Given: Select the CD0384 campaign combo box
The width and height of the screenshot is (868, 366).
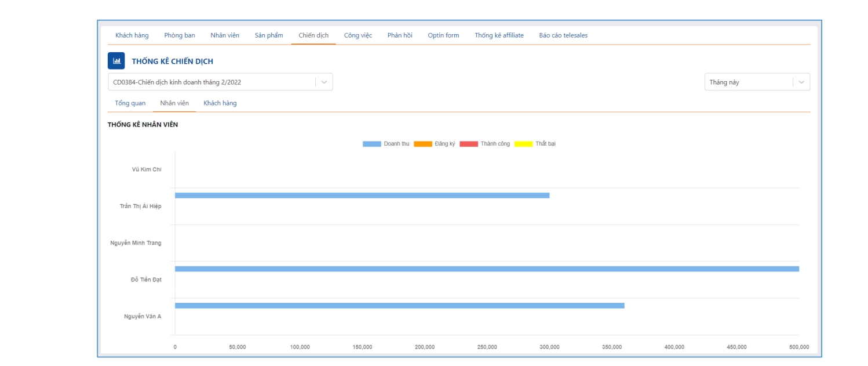Looking at the screenshot, I should click(x=213, y=82).
